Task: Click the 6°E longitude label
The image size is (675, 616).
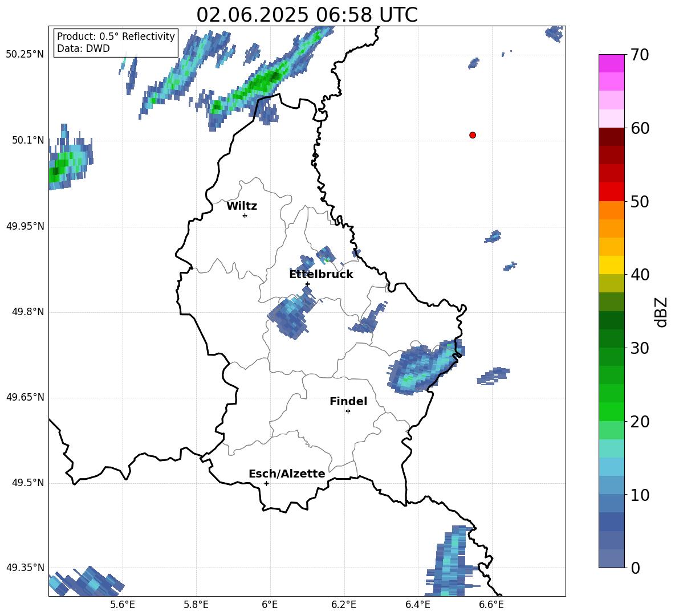Action: click(270, 605)
